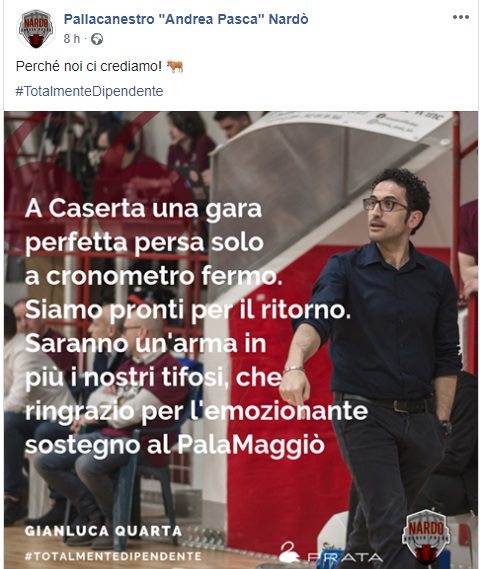
Task: Click the PalaMaggiò word in the quote
Action: [x=251, y=444]
